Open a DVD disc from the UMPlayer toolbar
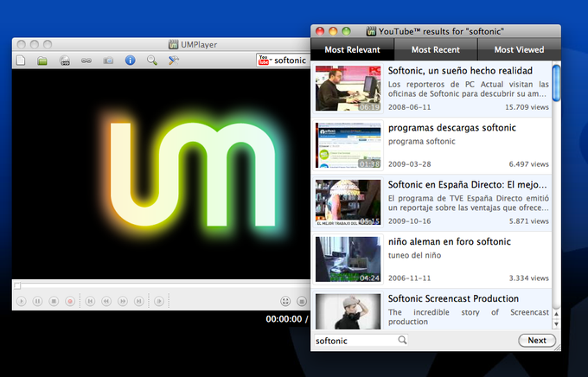Image resolution: width=588 pixels, height=377 pixels. [65, 61]
